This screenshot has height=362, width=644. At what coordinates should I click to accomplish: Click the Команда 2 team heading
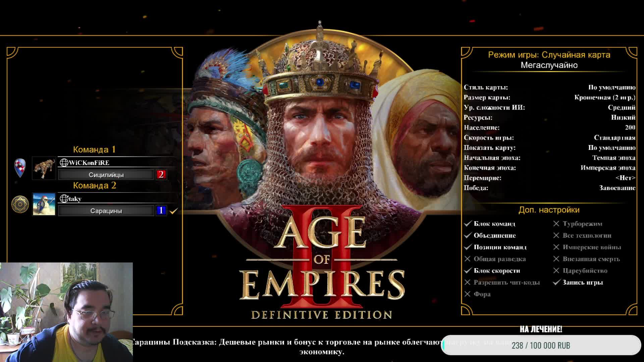94,185
